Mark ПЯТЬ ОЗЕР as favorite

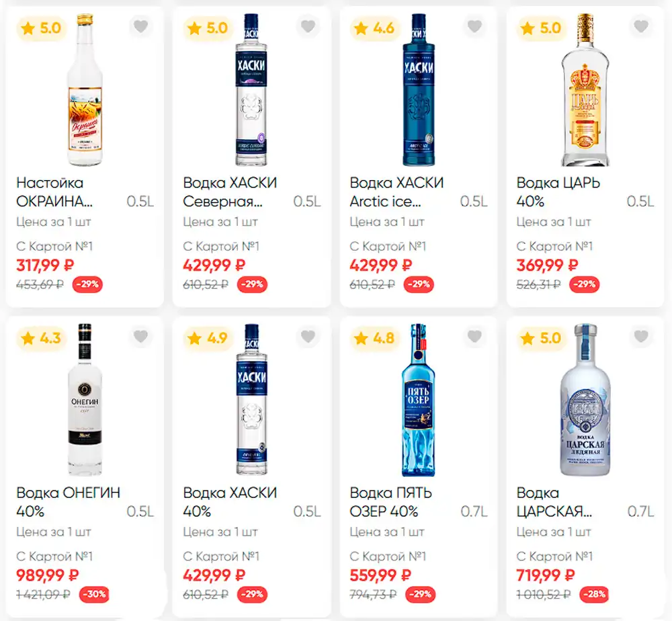(474, 337)
